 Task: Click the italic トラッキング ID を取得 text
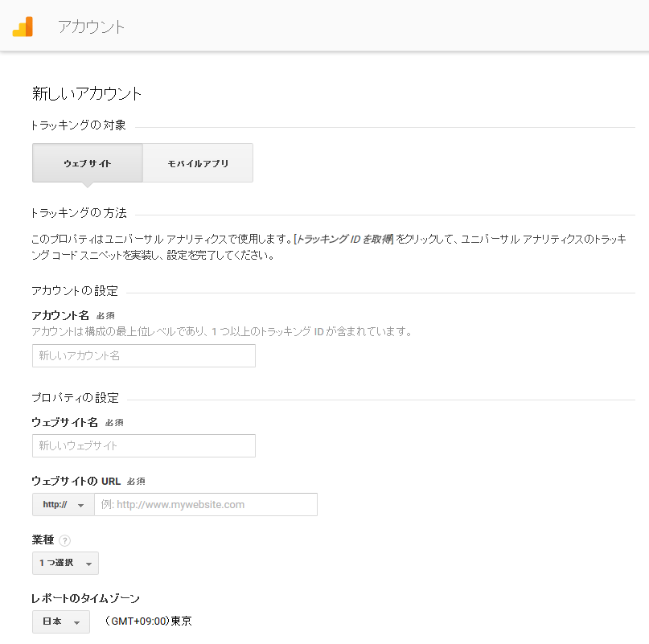[344, 240]
